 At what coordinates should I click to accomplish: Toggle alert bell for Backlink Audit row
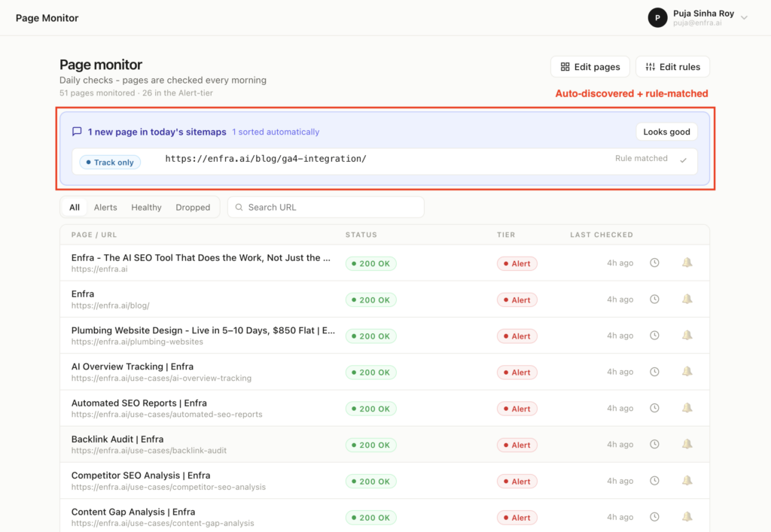coord(687,445)
